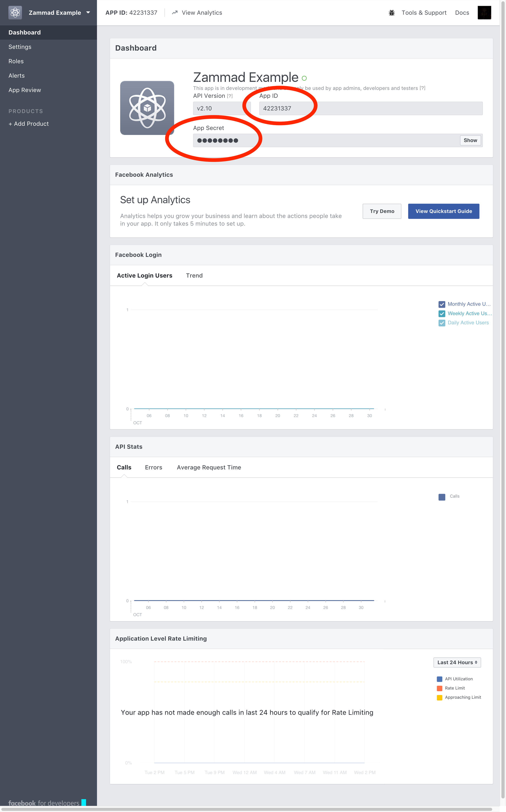The width and height of the screenshot is (506, 812).
Task: Open View Analytics link
Action: tap(202, 13)
